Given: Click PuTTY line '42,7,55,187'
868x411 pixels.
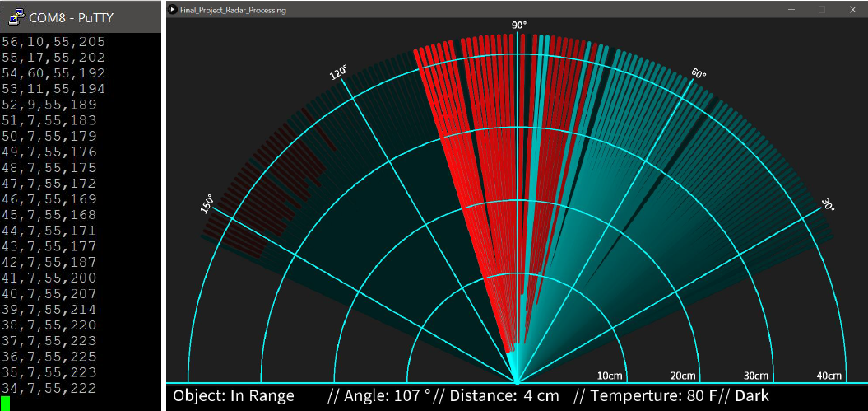Looking at the screenshot, I should coord(49,262).
